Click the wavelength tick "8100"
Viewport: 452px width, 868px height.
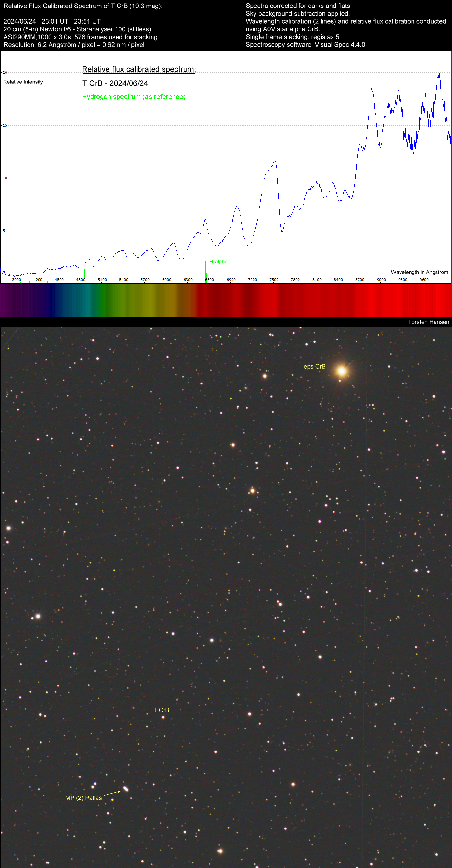[x=317, y=280]
